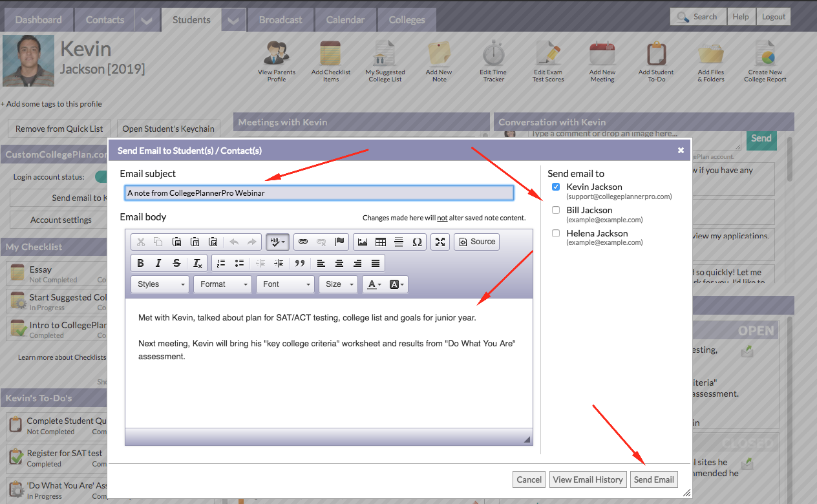Screen dimensions: 817x504
Task: Click the View Email History button
Action: 588,479
